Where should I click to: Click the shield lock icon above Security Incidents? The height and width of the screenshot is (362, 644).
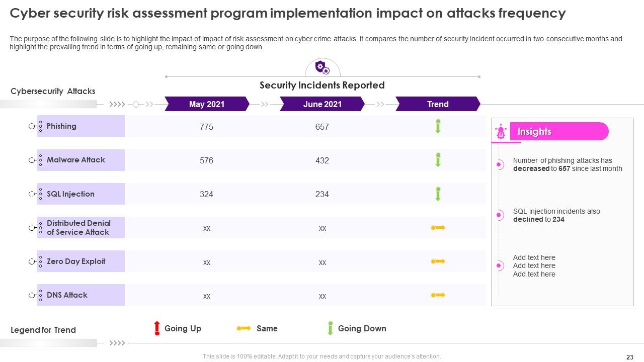[322, 67]
